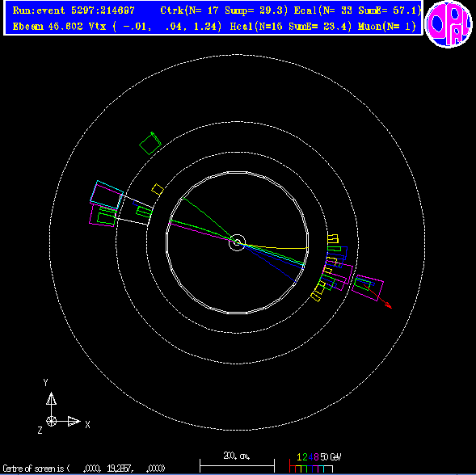Click the green box outside the calorimeter ring
The image size is (476, 475).
[x=150, y=143]
